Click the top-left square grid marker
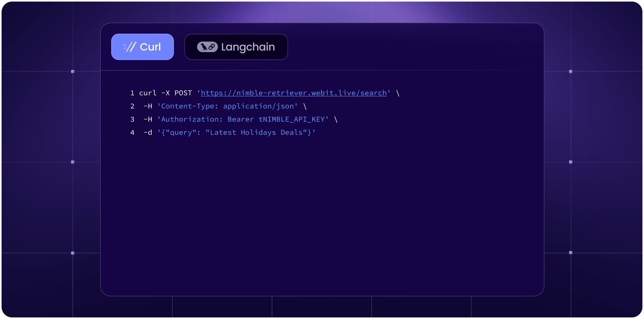The width and height of the screenshot is (644, 319). pos(73,72)
